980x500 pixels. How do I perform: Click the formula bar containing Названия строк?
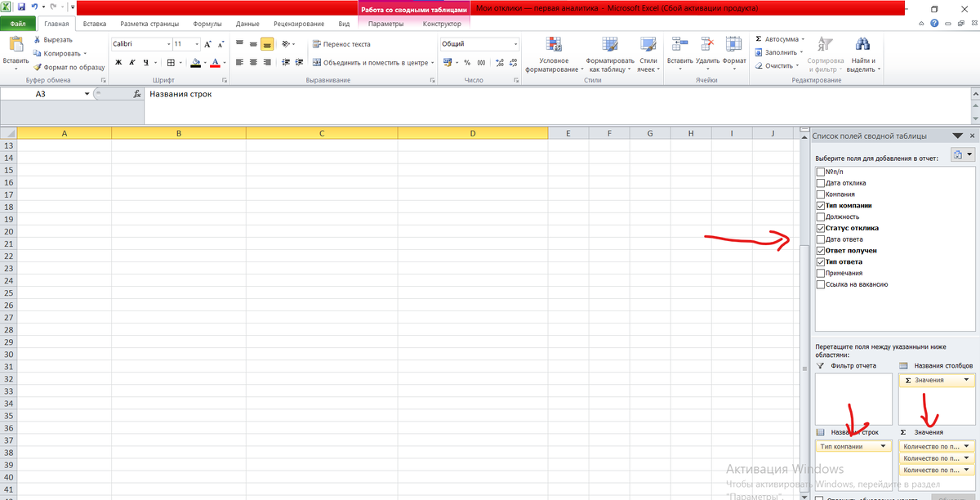(x=559, y=105)
